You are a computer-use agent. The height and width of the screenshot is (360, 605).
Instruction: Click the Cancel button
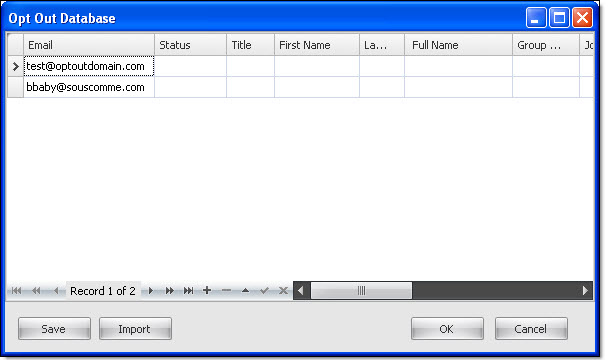pyautogui.click(x=531, y=329)
